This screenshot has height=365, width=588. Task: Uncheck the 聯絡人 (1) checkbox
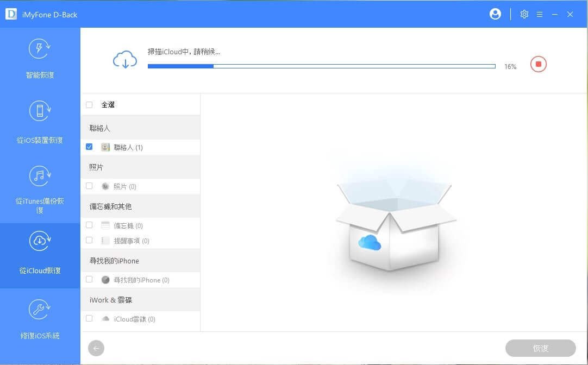point(89,147)
